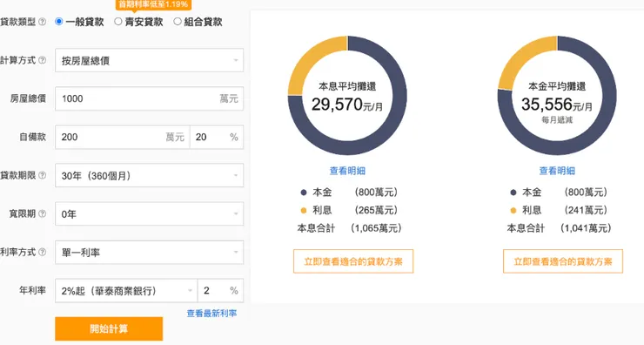This screenshot has width=644, height=345.
Task: Open the 0年 grace period dropdown
Action: [x=149, y=213]
